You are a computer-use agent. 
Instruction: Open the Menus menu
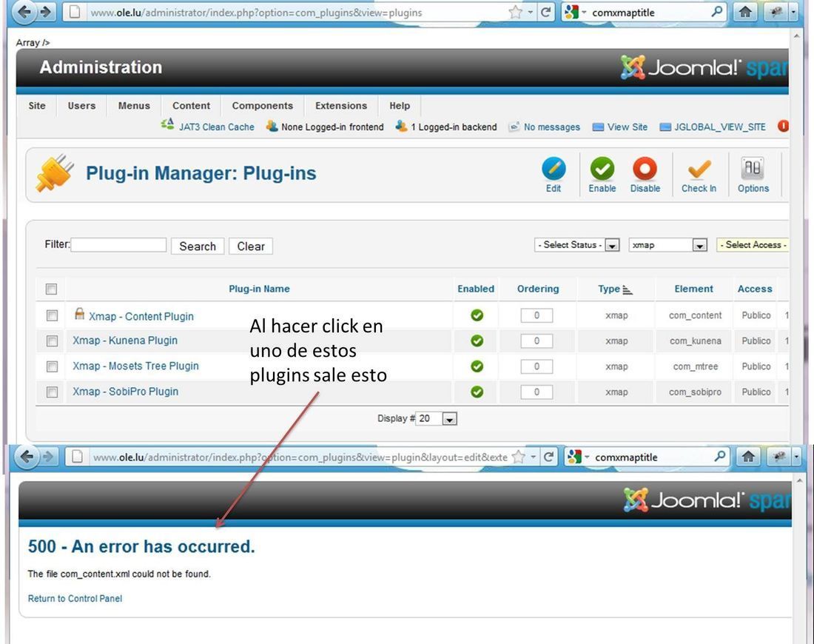[x=134, y=105]
